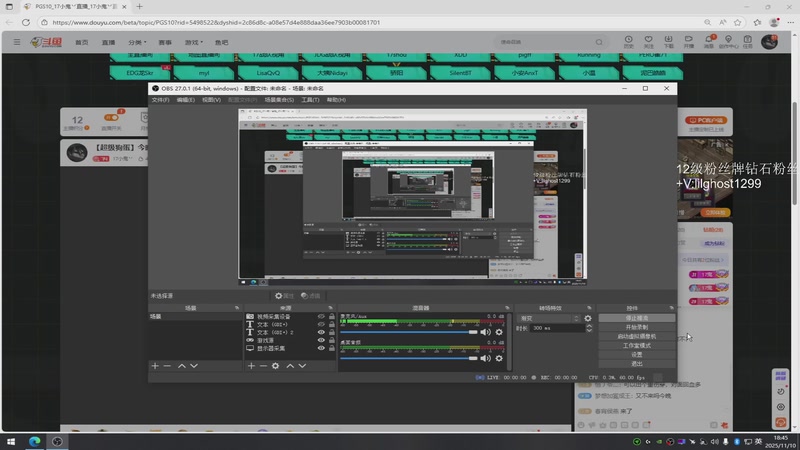800x450 pixels.
Task: Add a new scene with plus icon
Action: coord(155,366)
